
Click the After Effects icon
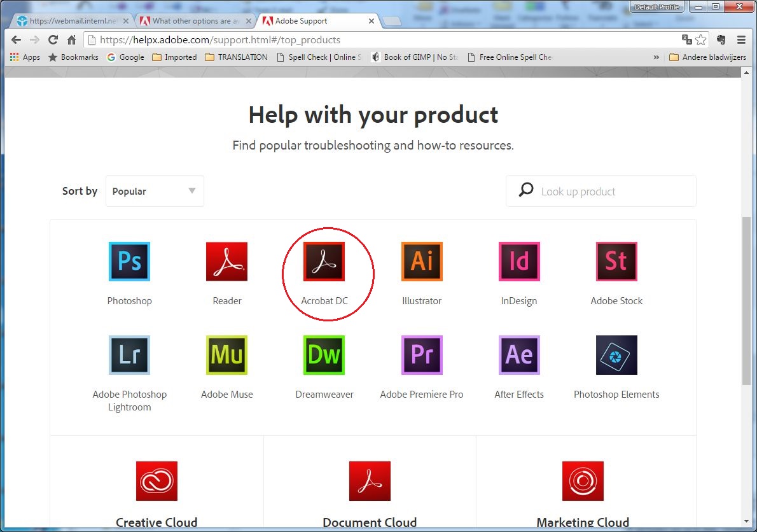(x=518, y=354)
